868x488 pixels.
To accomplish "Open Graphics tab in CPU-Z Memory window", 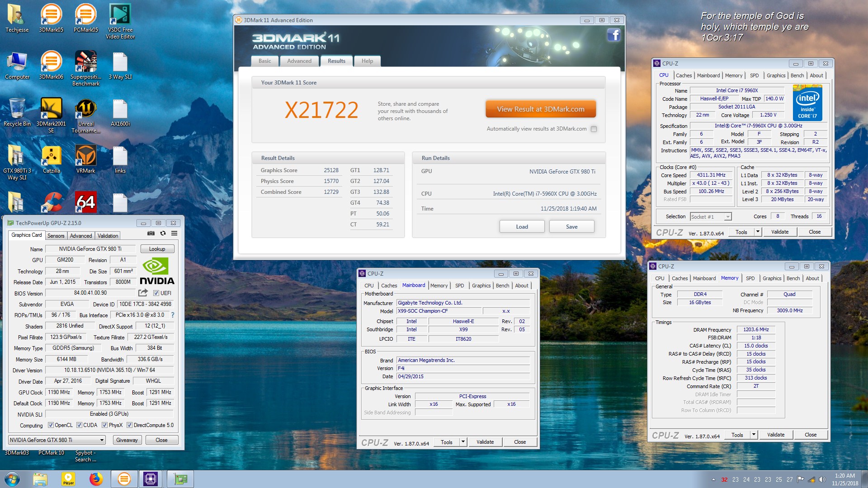I will 772,278.
